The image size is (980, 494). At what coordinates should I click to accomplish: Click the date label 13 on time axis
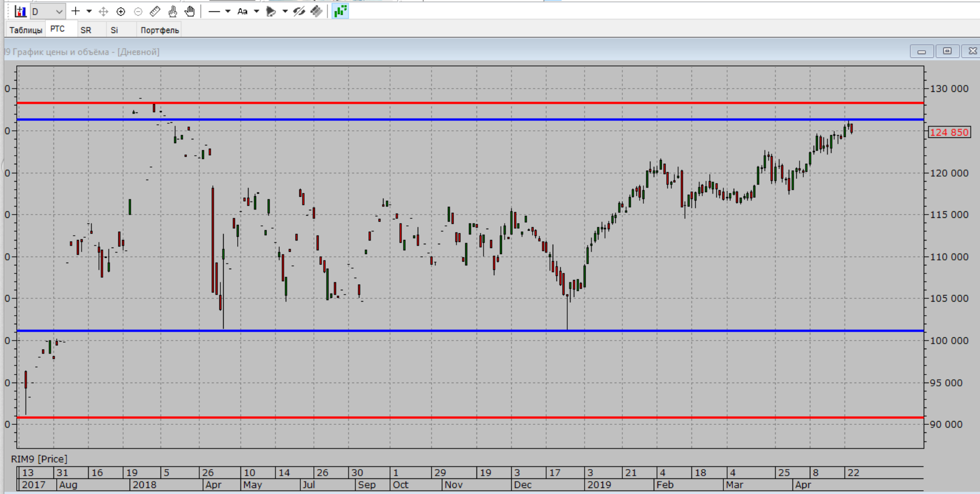(x=28, y=473)
